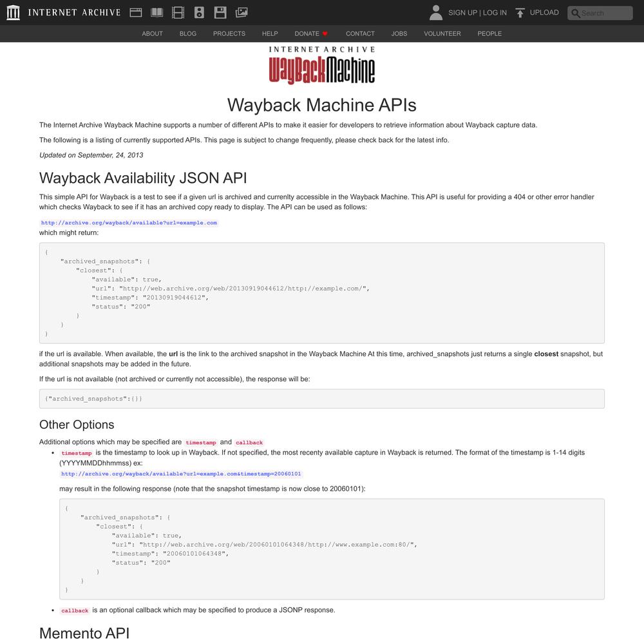Click the LOG IN link
This screenshot has width=644, height=644.
[495, 13]
